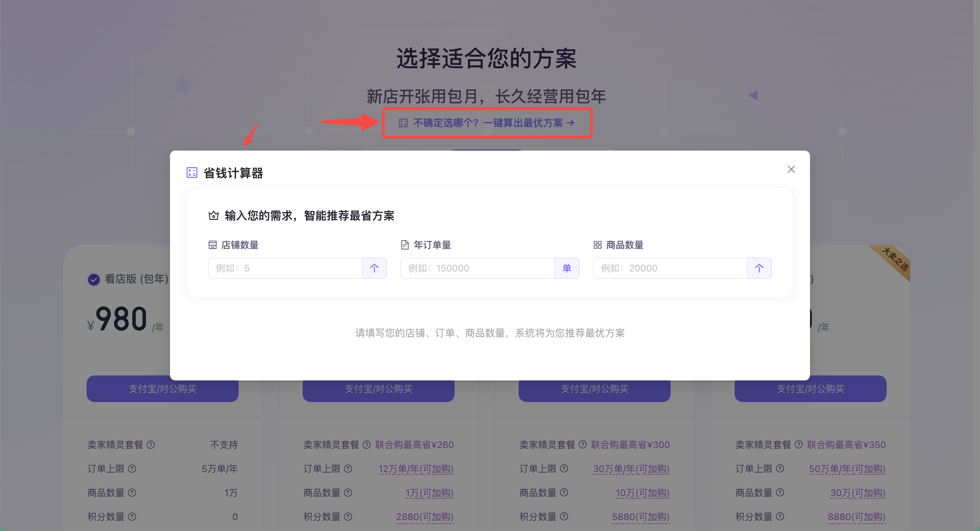The image size is (980, 531).
Task: Click 支付宝/对公购买 in the 大卖之选 card
Action: (810, 389)
